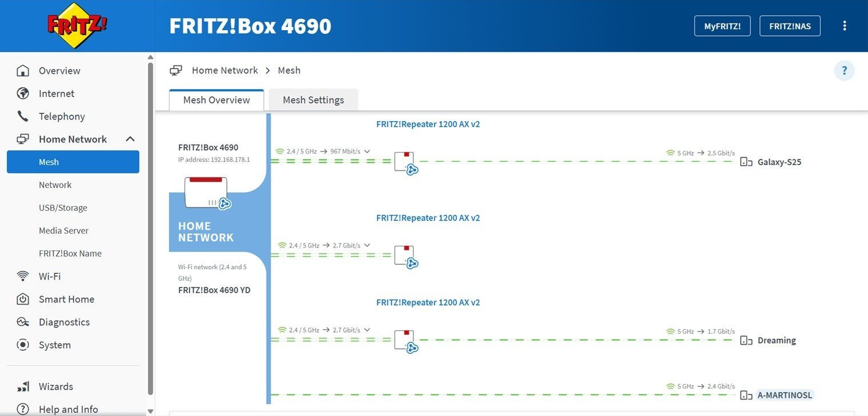Screen dimensions: 868x416
Task: Click the A-MARTINOSL device name
Action: coord(785,395)
